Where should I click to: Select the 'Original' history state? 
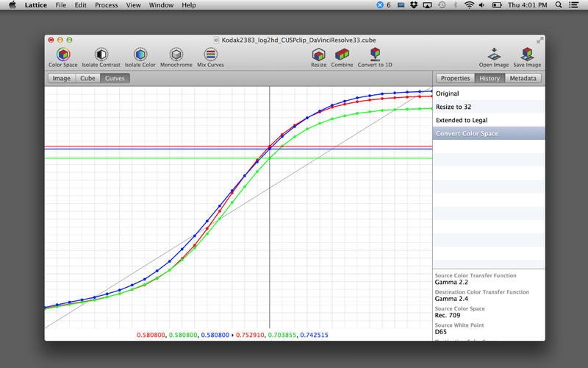coord(447,93)
